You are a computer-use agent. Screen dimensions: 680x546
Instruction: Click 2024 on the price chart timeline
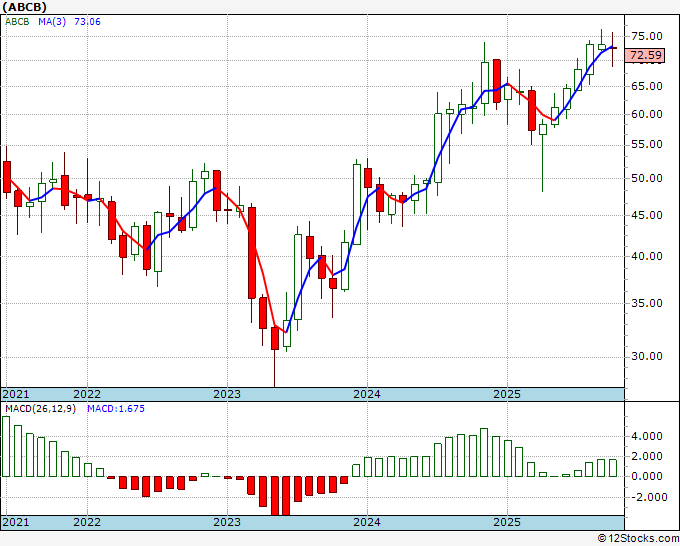pyautogui.click(x=367, y=394)
